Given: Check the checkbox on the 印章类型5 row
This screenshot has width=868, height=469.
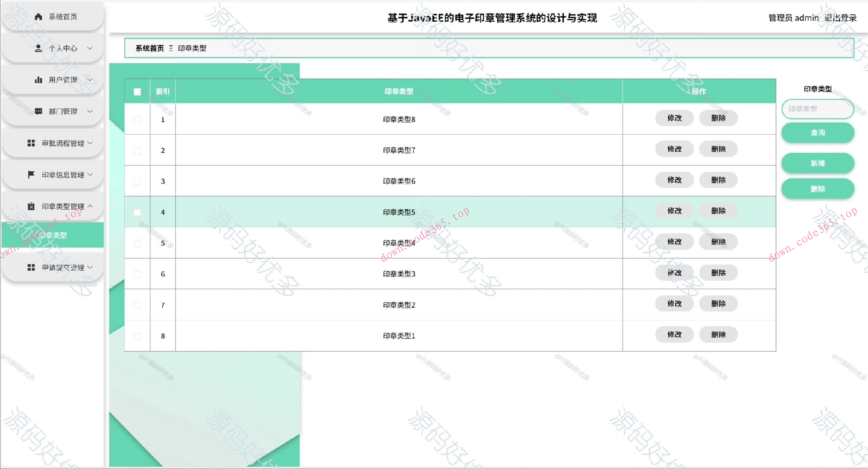Looking at the screenshot, I should 137,212.
